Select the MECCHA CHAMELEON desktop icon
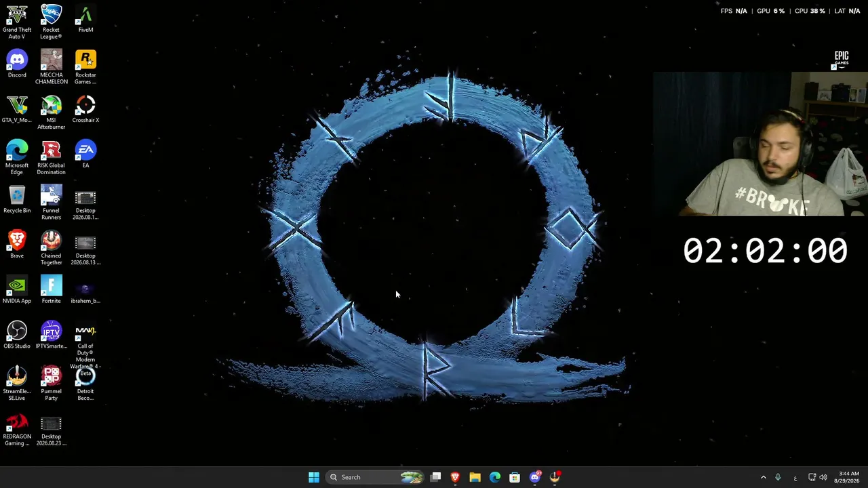Image resolution: width=868 pixels, height=488 pixels. [51, 67]
